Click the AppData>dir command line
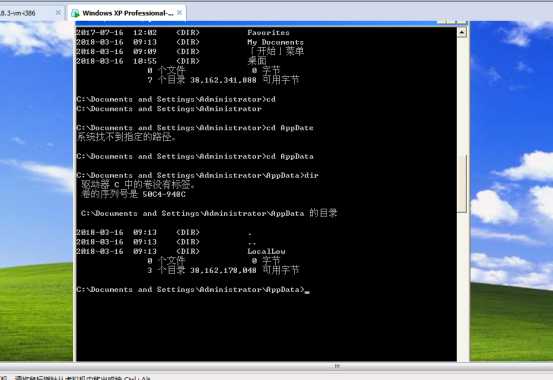This screenshot has width=553, height=380. pos(197,175)
